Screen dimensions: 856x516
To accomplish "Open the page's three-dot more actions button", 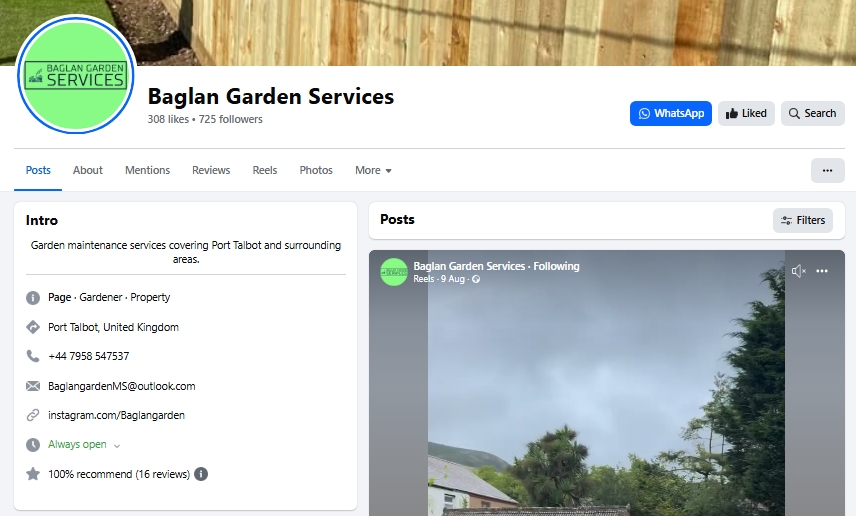I will tap(827, 170).
